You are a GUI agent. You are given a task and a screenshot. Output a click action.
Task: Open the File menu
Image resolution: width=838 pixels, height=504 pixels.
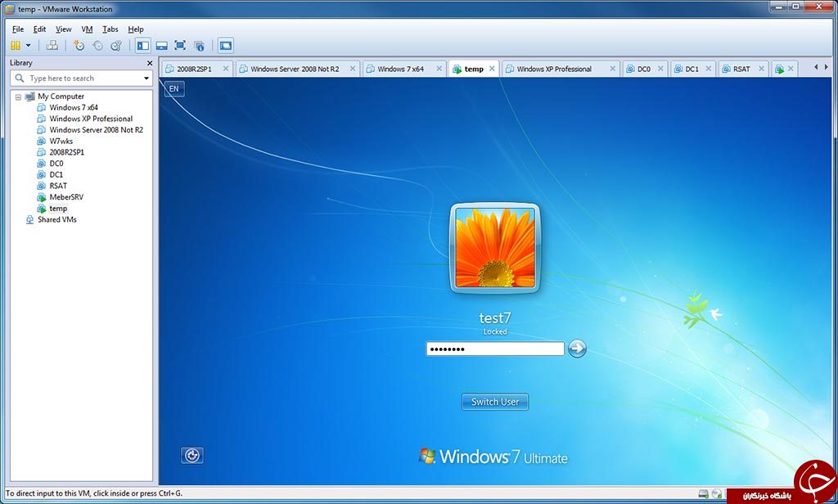tap(18, 29)
